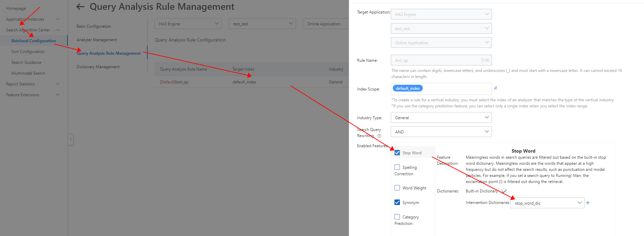
Task: Switch to Query Analysis Rule Management tab
Action: point(109,53)
